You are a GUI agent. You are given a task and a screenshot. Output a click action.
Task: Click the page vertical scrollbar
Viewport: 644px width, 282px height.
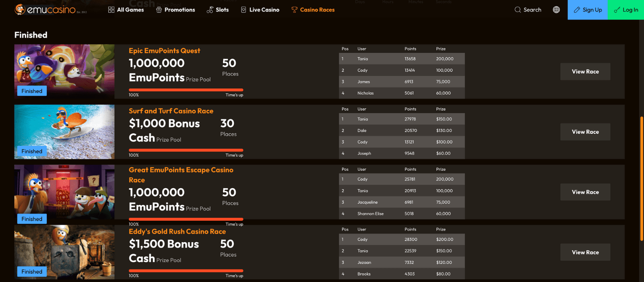(x=642, y=179)
